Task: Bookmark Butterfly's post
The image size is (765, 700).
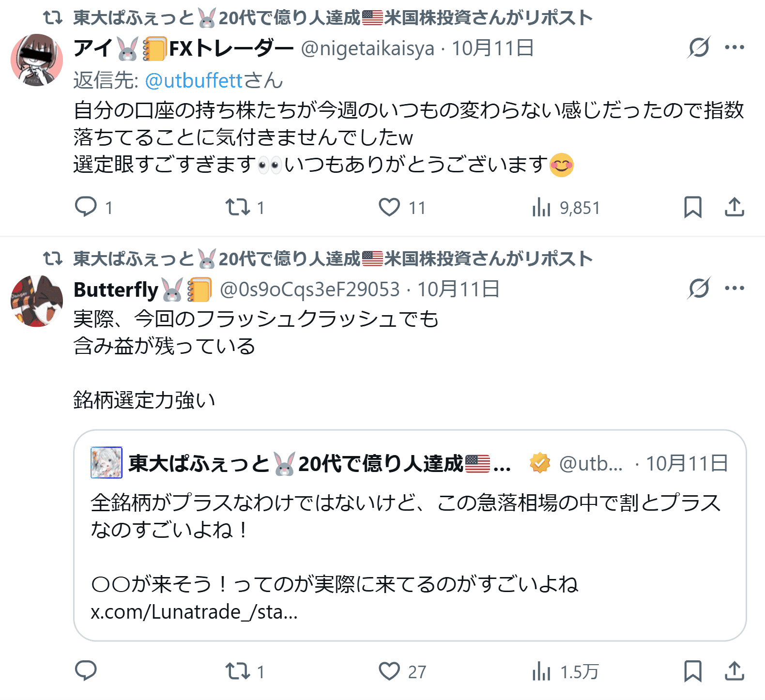Action: tap(693, 671)
